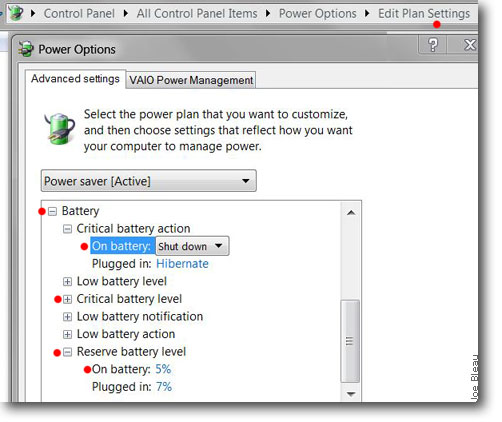Select 'On battery:' under Reserve battery level

(121, 369)
